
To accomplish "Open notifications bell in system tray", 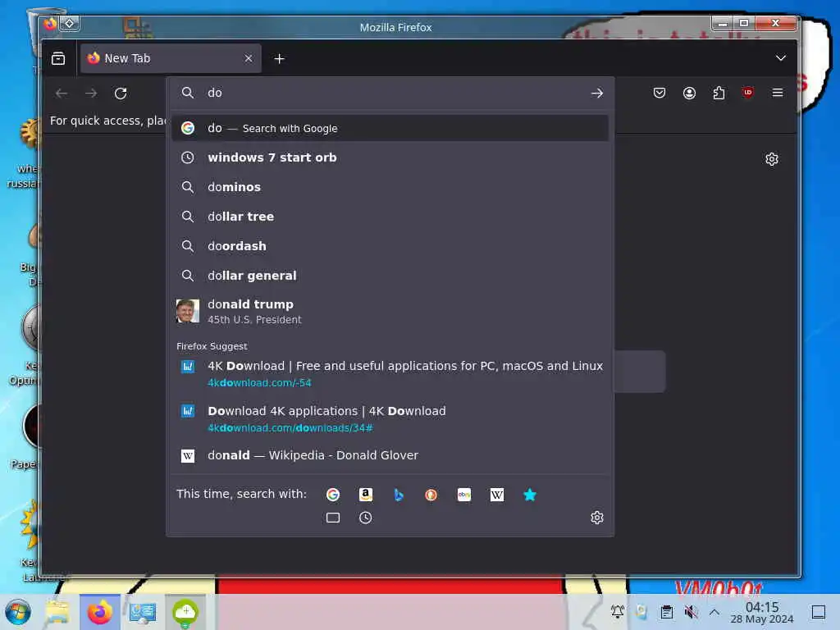I will [617, 611].
